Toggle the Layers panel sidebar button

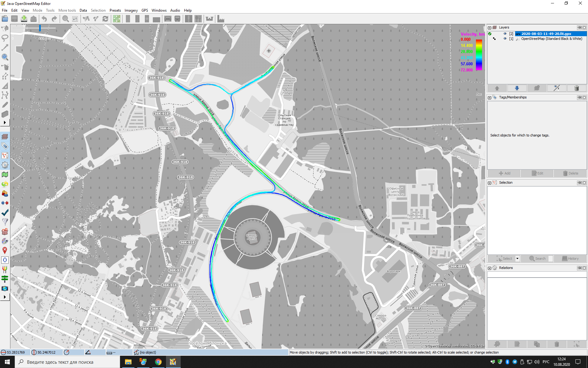5,136
